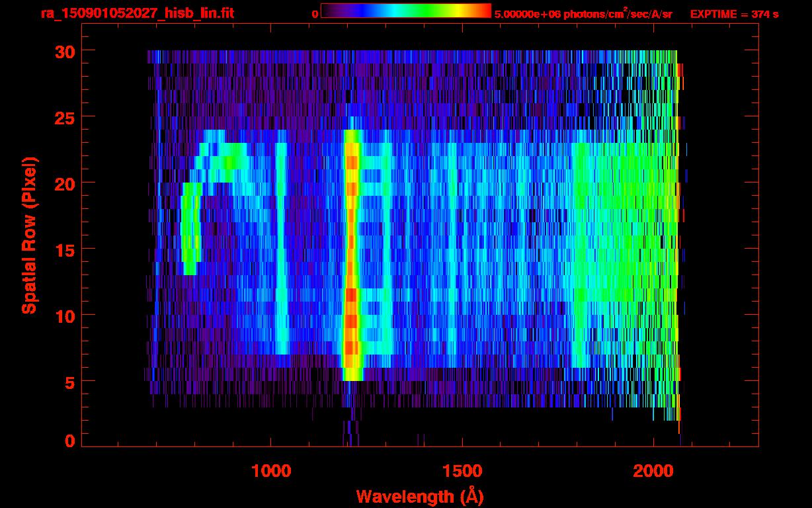Screen dimensions: 812x508
Task: Click the 2000 wavelength tick label
Action: [x=653, y=471]
